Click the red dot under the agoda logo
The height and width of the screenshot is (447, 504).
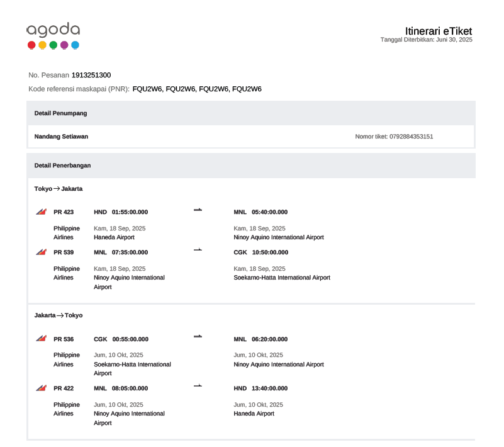[x=31, y=45]
